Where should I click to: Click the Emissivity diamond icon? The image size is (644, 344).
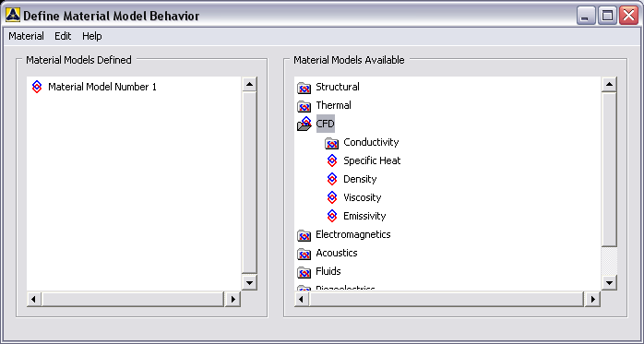tap(332, 216)
